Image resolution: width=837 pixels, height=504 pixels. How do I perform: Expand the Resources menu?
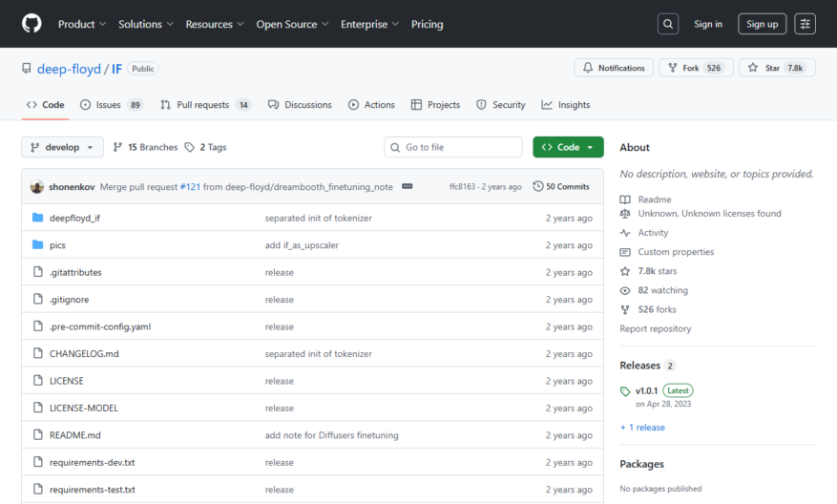[x=215, y=24]
